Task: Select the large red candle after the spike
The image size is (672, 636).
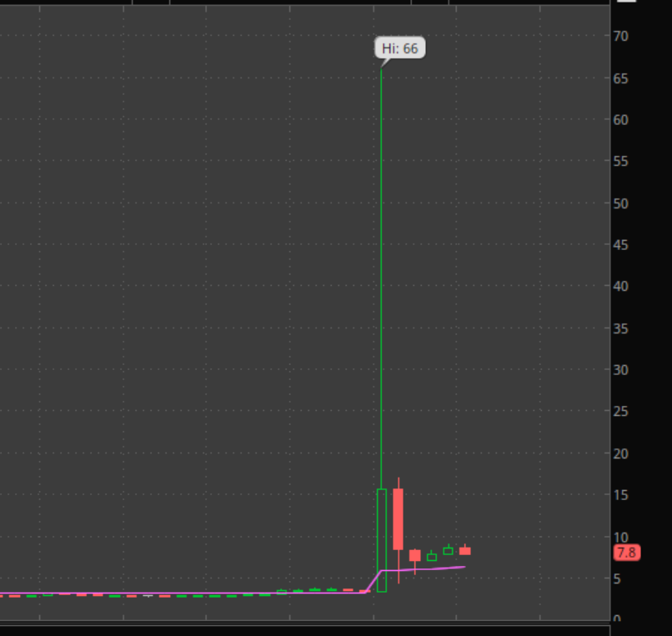Action: coord(399,519)
